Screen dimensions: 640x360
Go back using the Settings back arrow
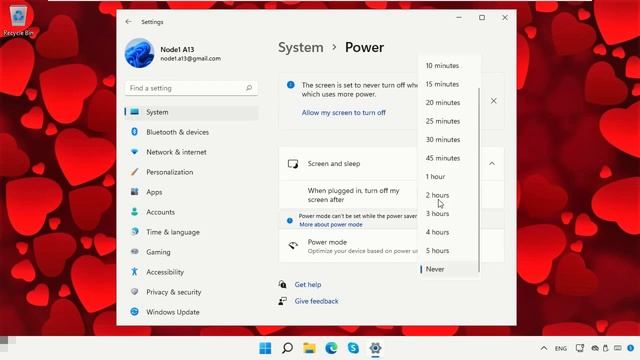(129, 22)
